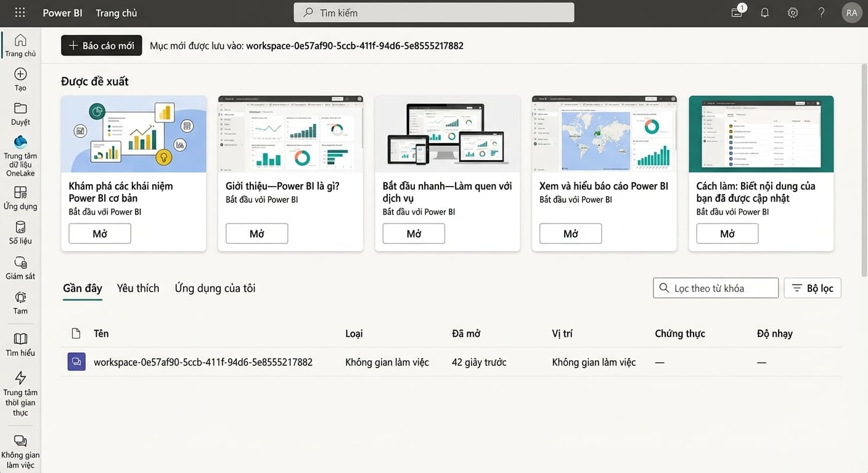Click Mở under Bắt đầu nhanh
868x473 pixels.
coord(414,233)
